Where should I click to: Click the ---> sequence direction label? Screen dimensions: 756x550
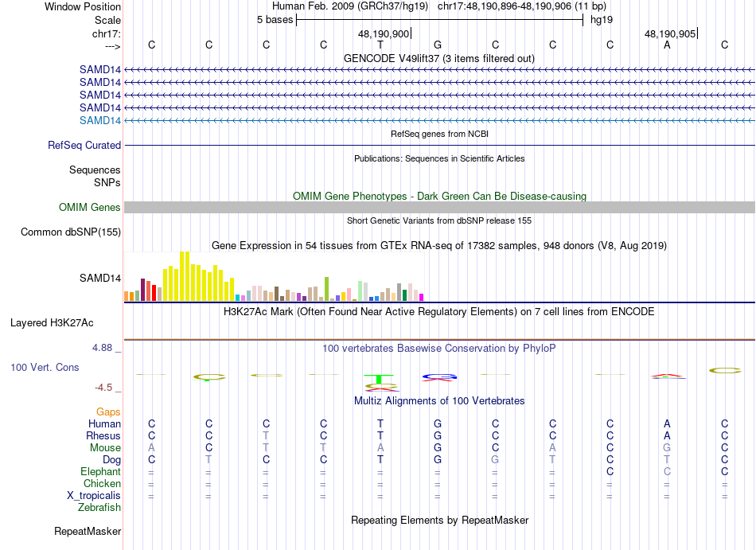coord(113,46)
